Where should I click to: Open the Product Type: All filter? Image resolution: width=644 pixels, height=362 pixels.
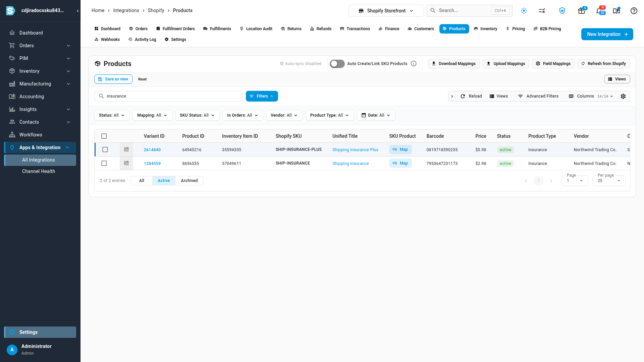click(330, 115)
